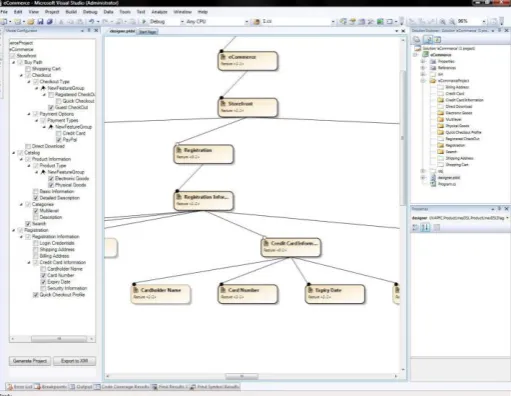Click the Registration Information diagram node
511x396 pixels.
click(204, 201)
